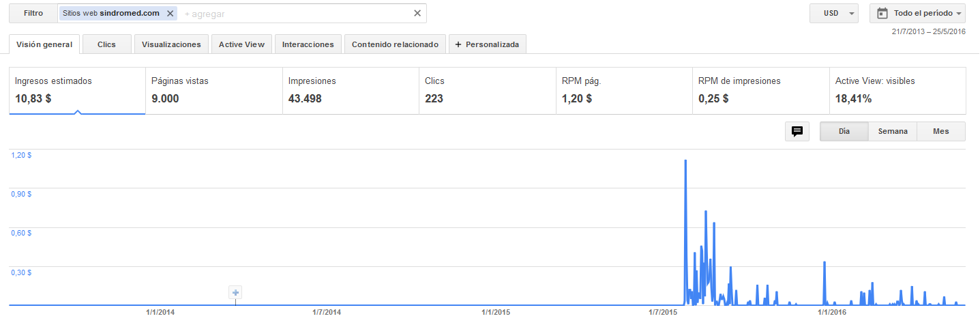
Task: Switch to the Clics tab
Action: (106, 44)
